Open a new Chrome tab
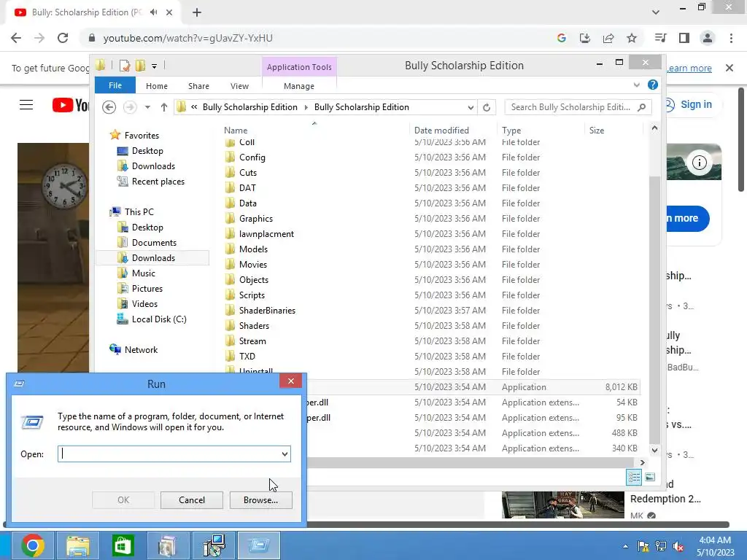Image resolution: width=747 pixels, height=560 pixels. 197,12
